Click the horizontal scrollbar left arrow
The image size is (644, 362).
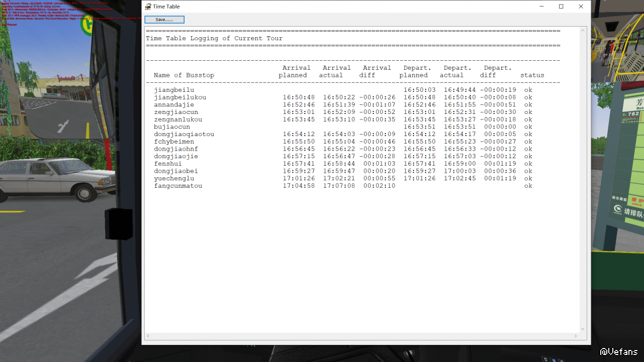point(148,336)
